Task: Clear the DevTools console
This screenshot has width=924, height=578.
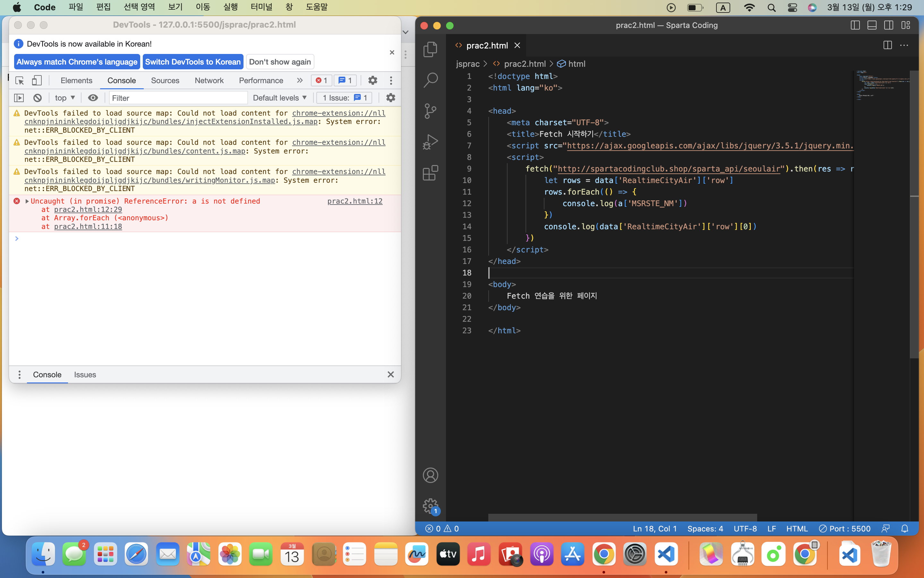Action: (x=38, y=98)
